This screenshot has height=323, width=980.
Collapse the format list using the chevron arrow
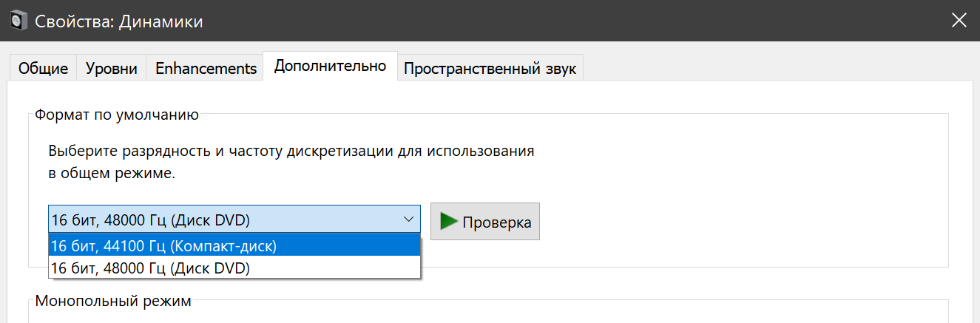408,220
